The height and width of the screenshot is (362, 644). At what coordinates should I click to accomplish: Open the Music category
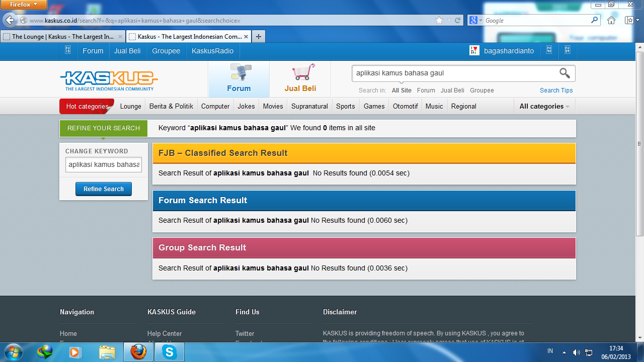tap(434, 106)
